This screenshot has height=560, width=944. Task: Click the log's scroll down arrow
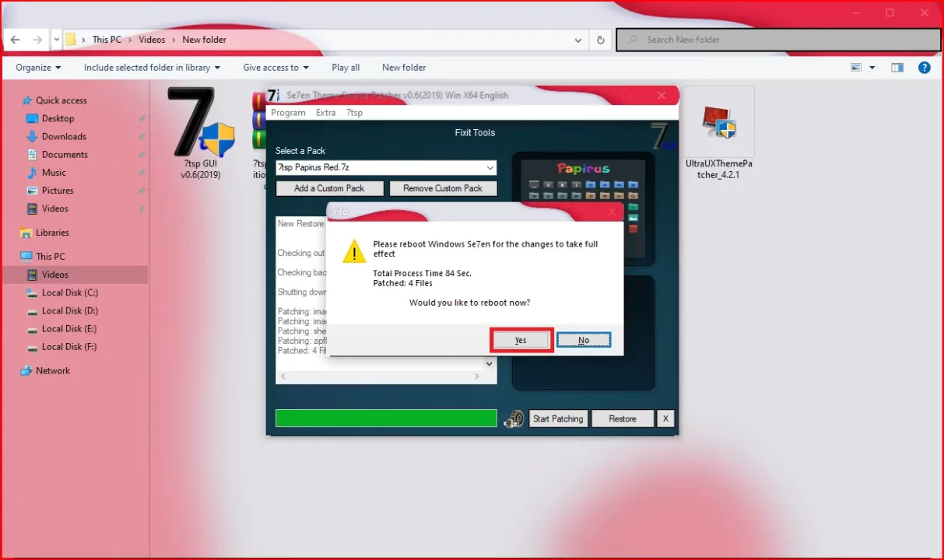click(490, 363)
